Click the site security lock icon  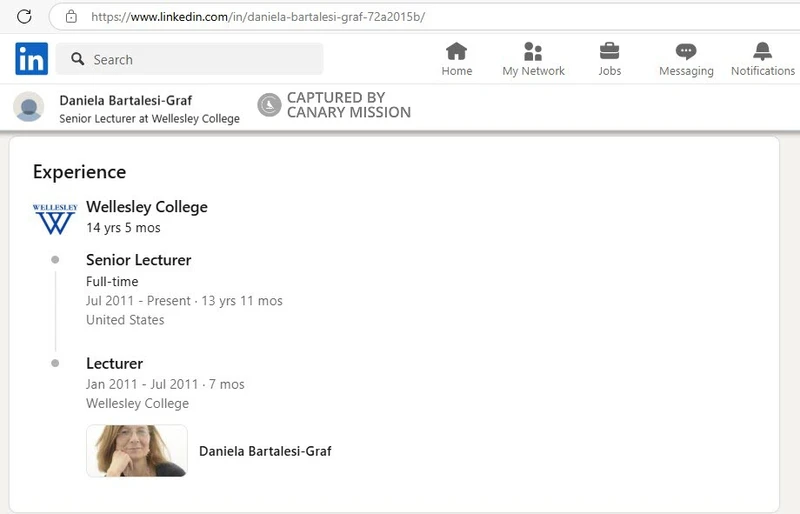click(71, 16)
